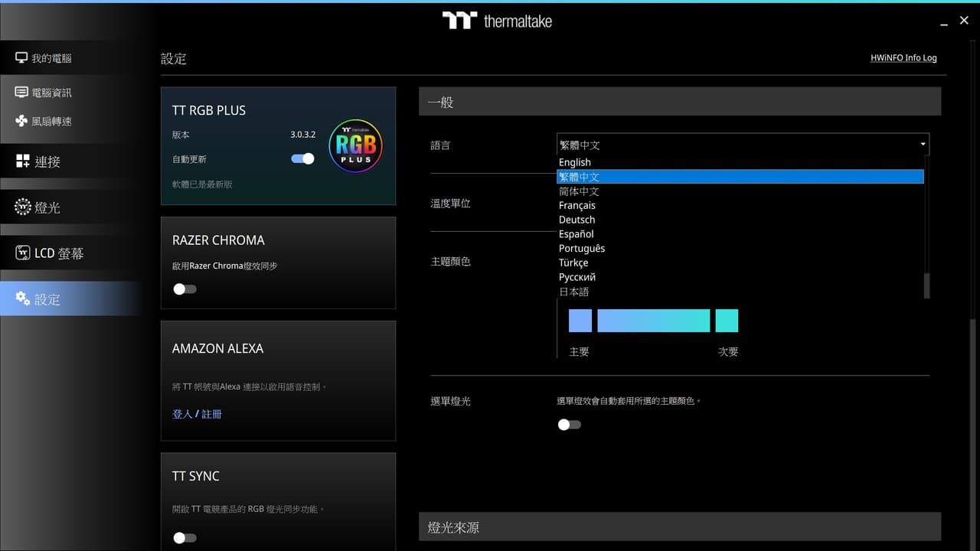Click the 設定 gears icon

pos(23,298)
